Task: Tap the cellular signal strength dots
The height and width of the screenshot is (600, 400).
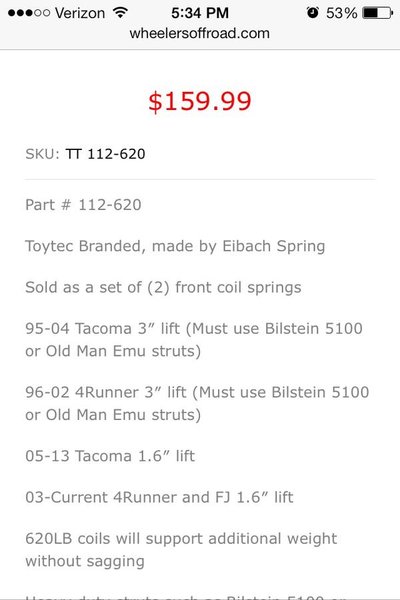Action: [x=29, y=13]
